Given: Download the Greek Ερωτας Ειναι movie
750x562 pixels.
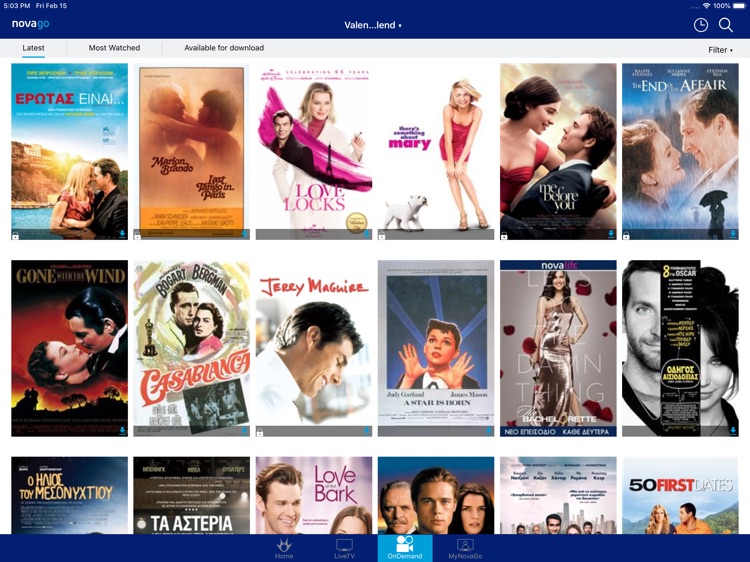Looking at the screenshot, I should coord(122,234).
